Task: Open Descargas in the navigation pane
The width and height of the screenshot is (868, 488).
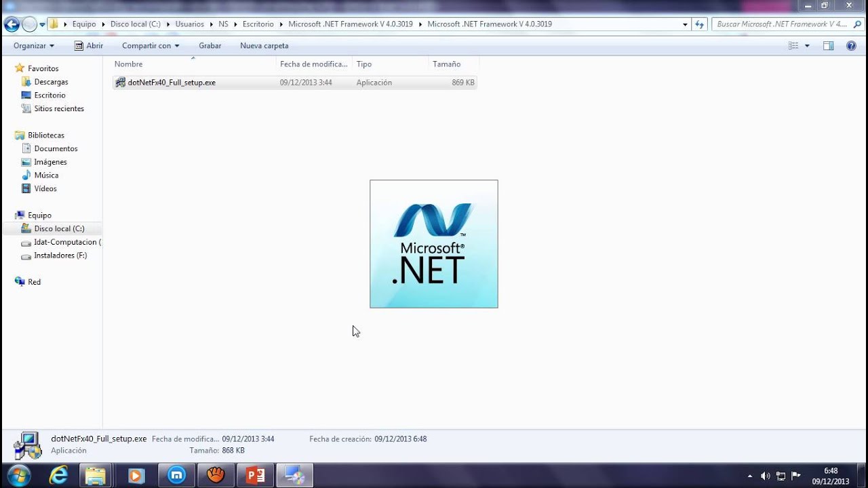Action: point(51,82)
